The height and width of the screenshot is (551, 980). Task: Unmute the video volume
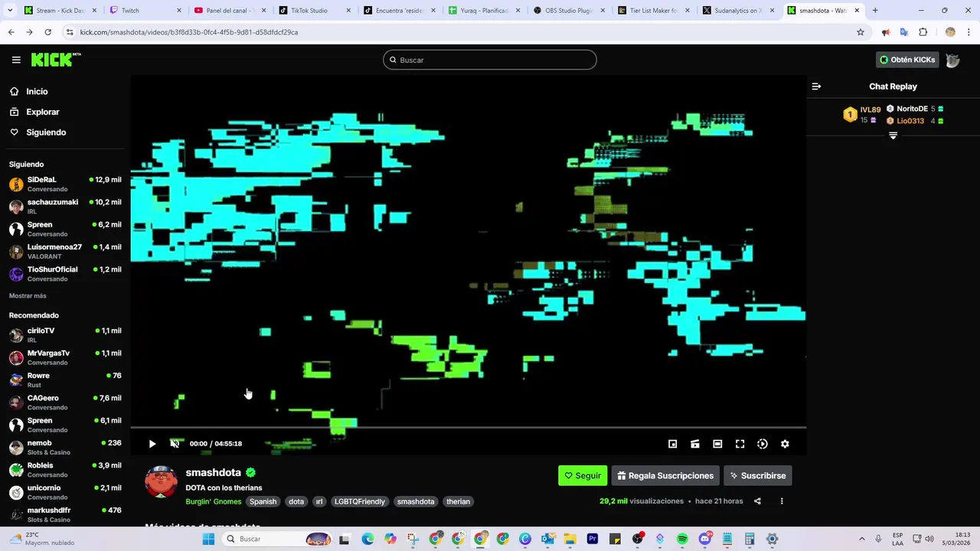click(x=175, y=444)
